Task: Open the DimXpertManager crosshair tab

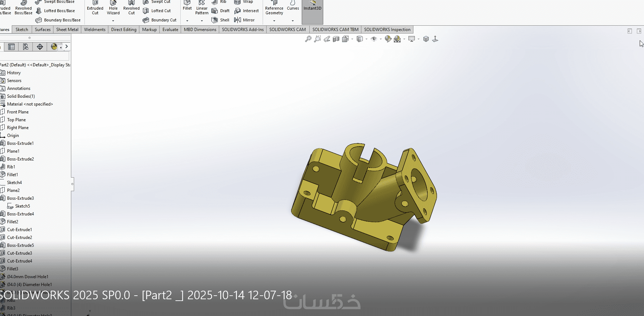Action: point(40,47)
